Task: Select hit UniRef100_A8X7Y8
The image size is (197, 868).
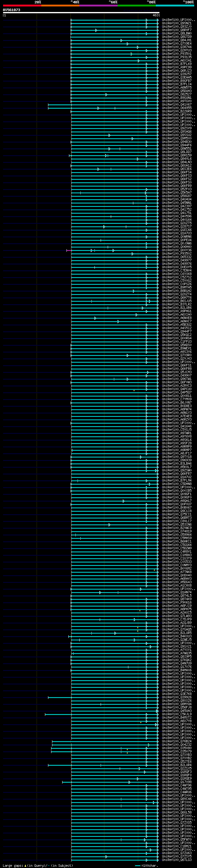Action: coord(176,721)
